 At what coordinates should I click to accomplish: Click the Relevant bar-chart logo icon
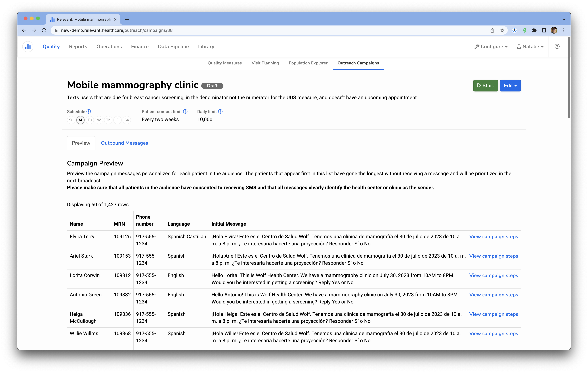tap(28, 47)
